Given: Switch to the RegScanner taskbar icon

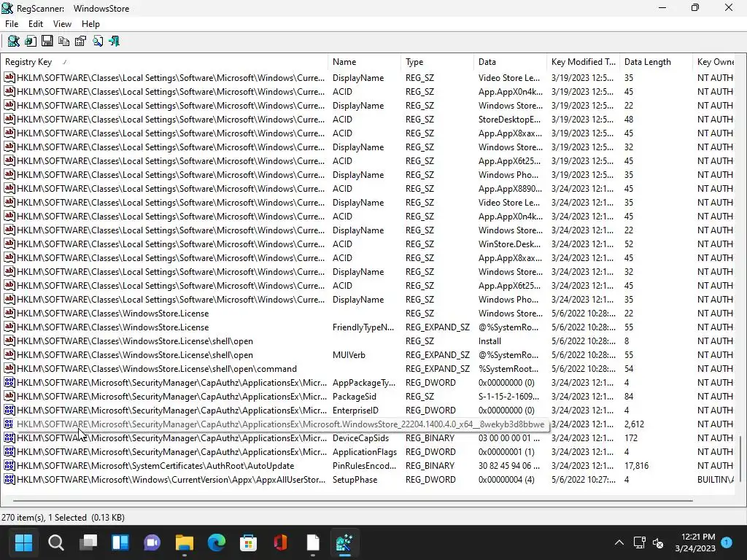Looking at the screenshot, I should click(344, 542).
